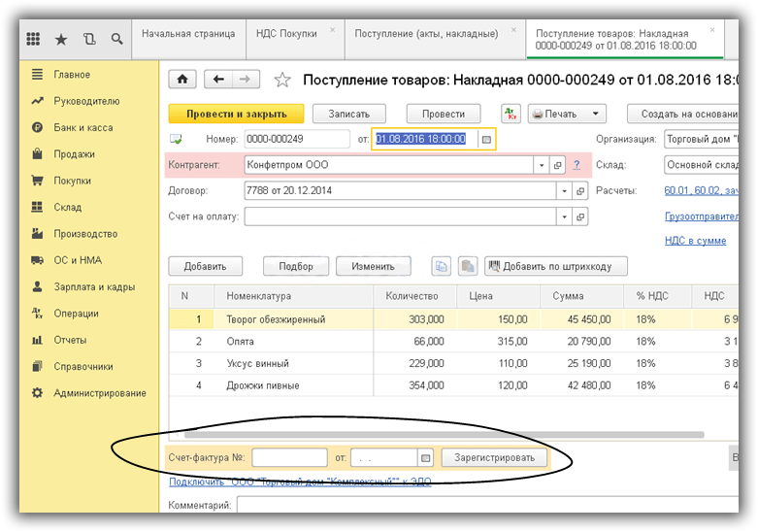Open Справочники section
The height and width of the screenshot is (532, 758).
pyautogui.click(x=83, y=367)
